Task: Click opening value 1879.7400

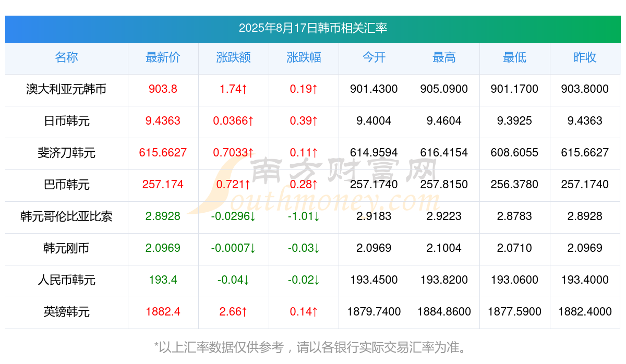Action: pyautogui.click(x=374, y=312)
